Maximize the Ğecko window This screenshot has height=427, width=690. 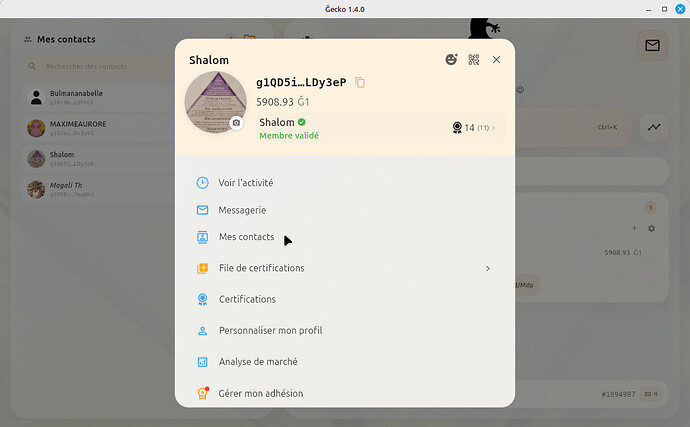click(664, 9)
